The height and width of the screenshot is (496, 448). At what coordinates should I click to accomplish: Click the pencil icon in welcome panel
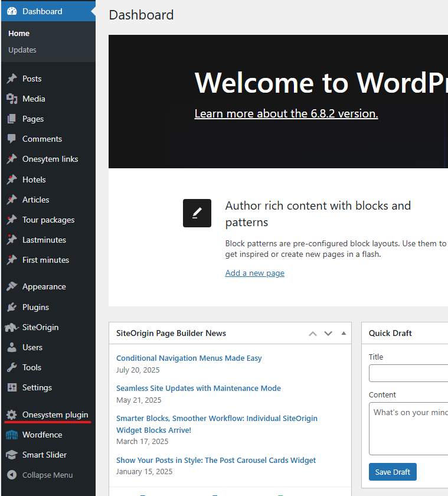click(197, 213)
